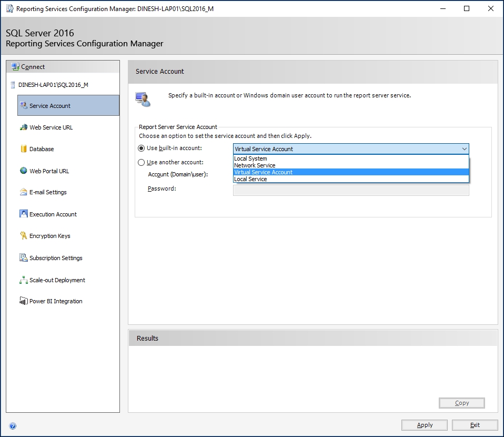Click the 'Specify a built-in account' description text
Image resolution: width=504 pixels, height=437 pixels.
[x=289, y=95]
